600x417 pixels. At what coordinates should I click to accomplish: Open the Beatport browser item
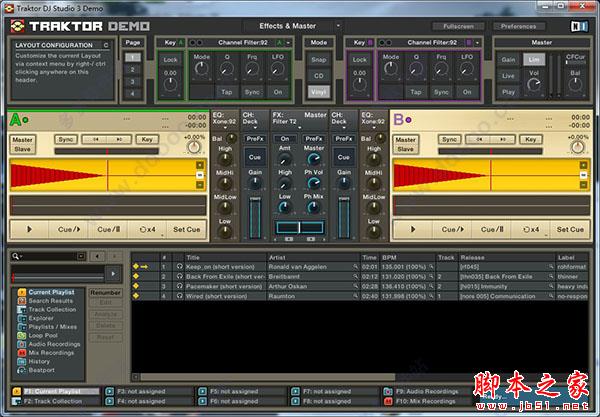pyautogui.click(x=42, y=370)
